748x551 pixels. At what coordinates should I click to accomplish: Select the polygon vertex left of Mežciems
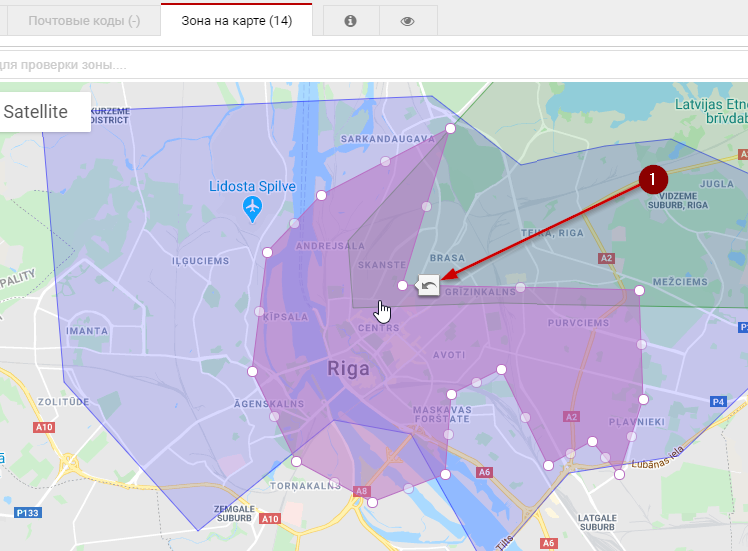(x=640, y=291)
